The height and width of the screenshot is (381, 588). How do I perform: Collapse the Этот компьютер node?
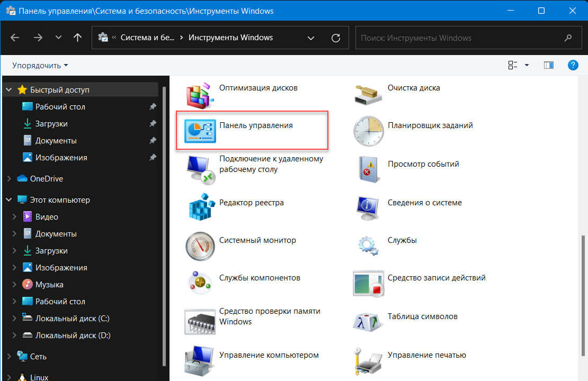coord(9,199)
